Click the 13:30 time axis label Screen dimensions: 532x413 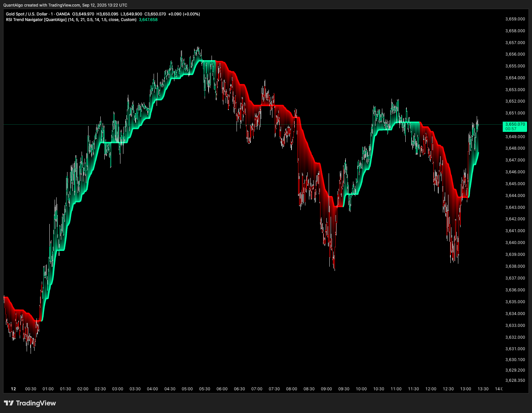[483, 389]
